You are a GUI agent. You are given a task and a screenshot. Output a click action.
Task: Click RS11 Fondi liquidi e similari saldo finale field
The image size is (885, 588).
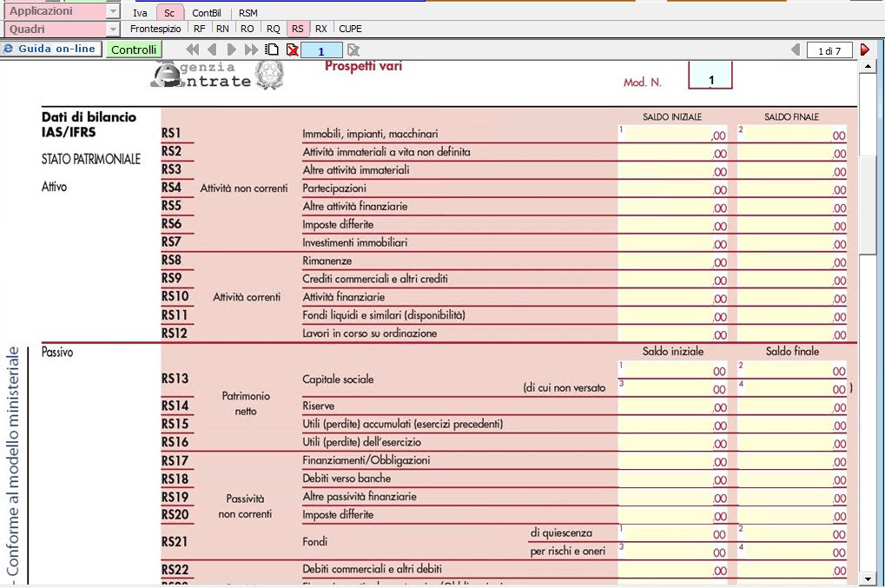coord(792,315)
